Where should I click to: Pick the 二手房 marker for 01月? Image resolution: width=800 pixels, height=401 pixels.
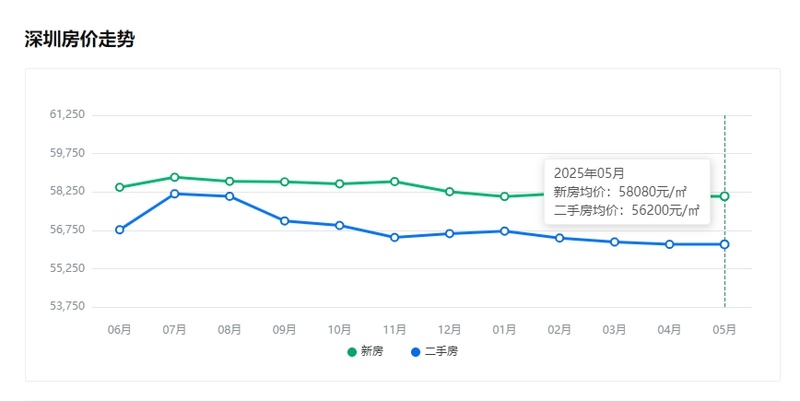pos(505,231)
